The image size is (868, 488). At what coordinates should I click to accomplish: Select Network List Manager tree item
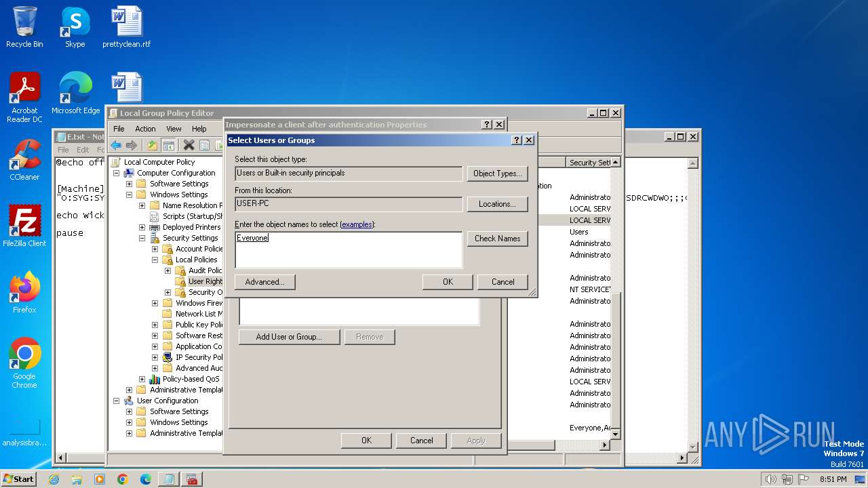pos(199,314)
